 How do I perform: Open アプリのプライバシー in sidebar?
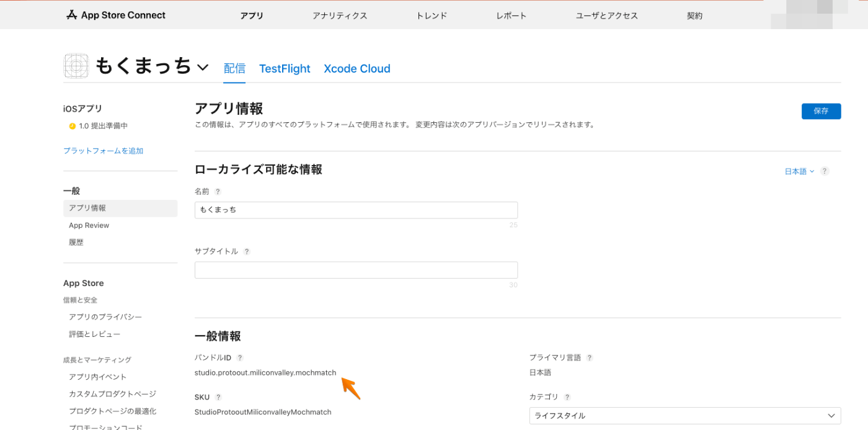click(105, 317)
